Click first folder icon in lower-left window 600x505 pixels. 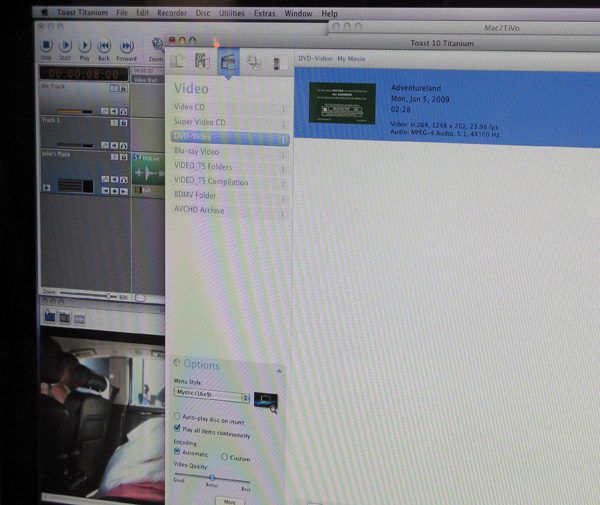click(x=50, y=317)
